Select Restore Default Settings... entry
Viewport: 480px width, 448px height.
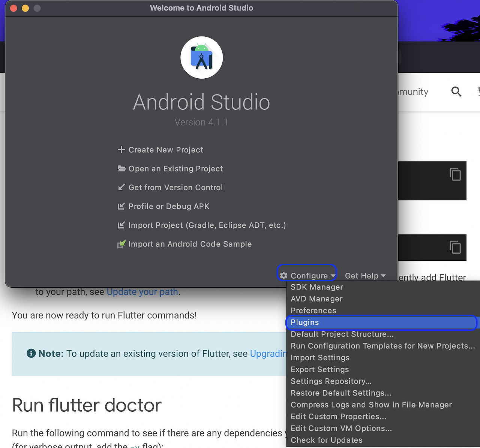pos(383,393)
